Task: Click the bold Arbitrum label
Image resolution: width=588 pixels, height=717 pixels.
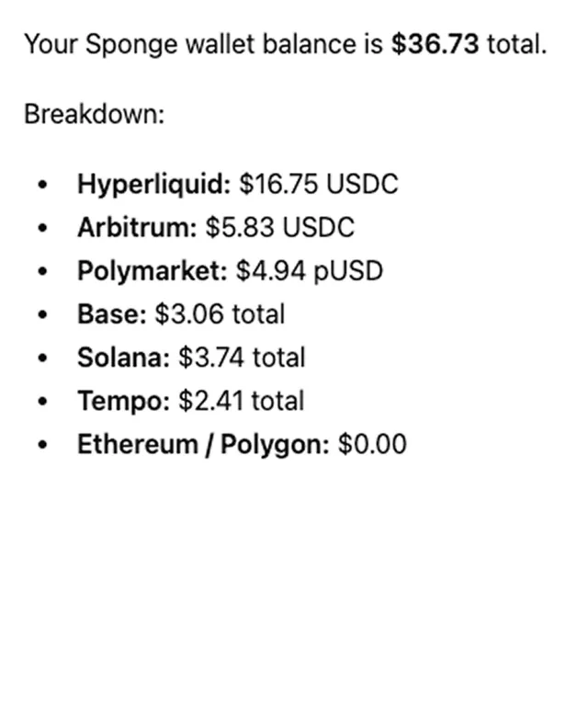Action: click(137, 227)
